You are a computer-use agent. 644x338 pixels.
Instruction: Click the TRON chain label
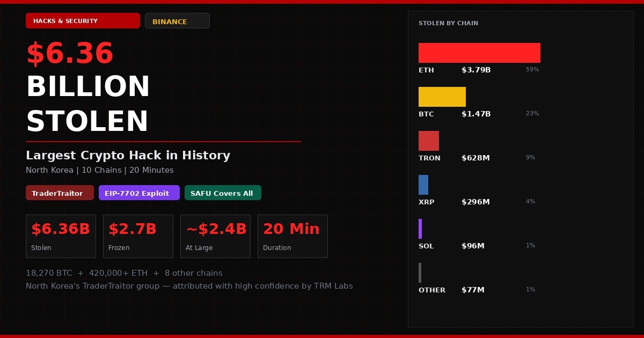pos(429,158)
